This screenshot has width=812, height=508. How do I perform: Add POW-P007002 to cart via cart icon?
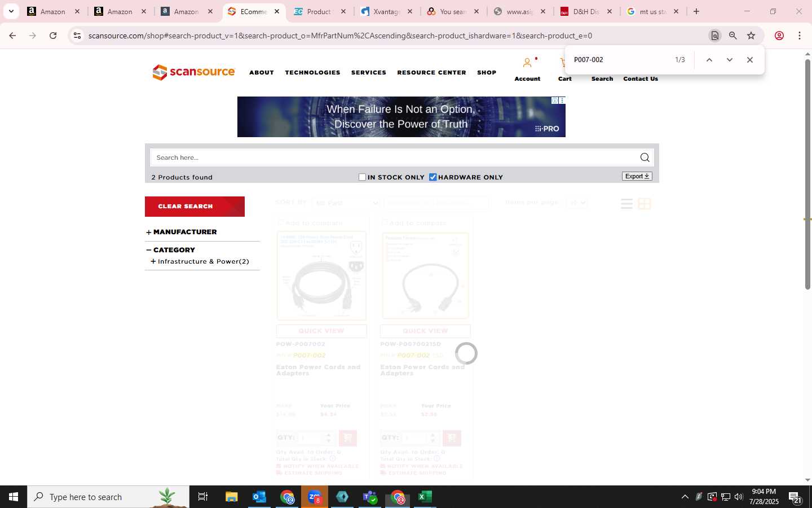348,438
